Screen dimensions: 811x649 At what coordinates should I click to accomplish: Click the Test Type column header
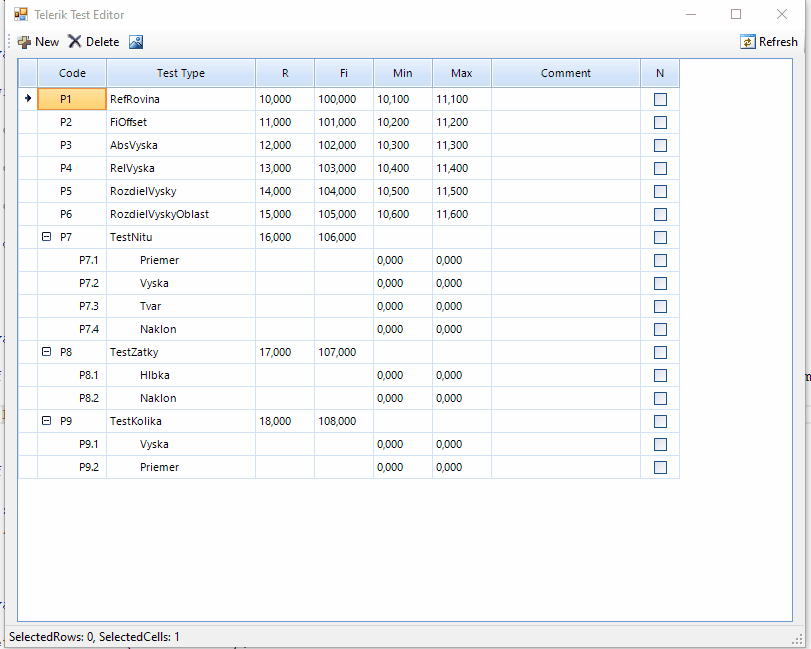[x=180, y=72]
